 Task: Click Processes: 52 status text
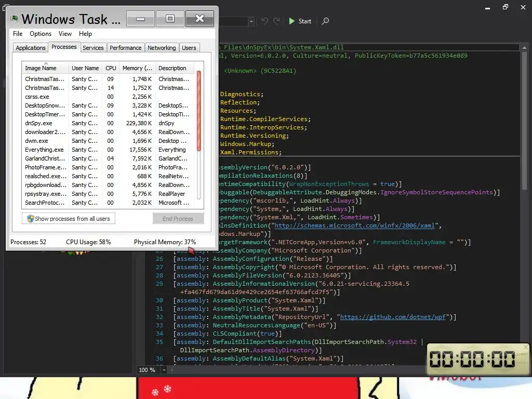coord(28,242)
